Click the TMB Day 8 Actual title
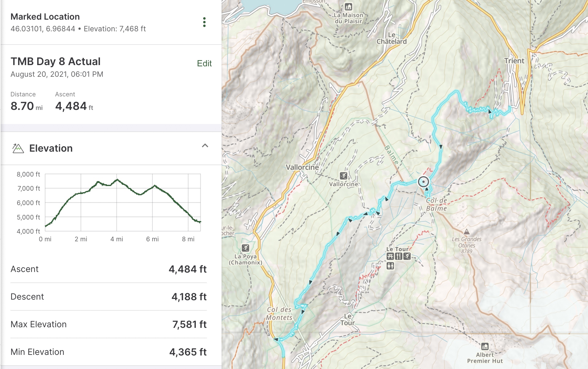The height and width of the screenshot is (369, 588). pyautogui.click(x=56, y=61)
